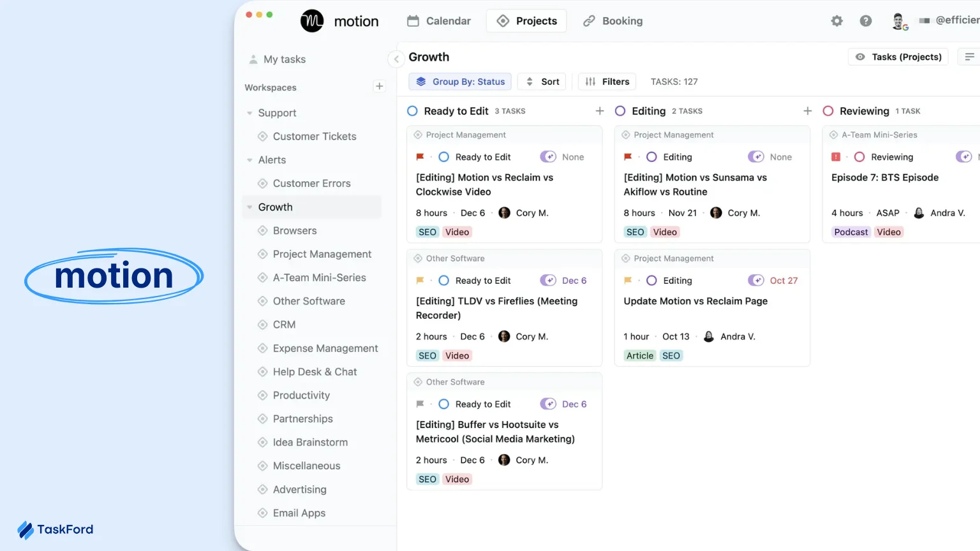Collapse the Support workspace
This screenshot has width=980, height=551.
coord(249,114)
